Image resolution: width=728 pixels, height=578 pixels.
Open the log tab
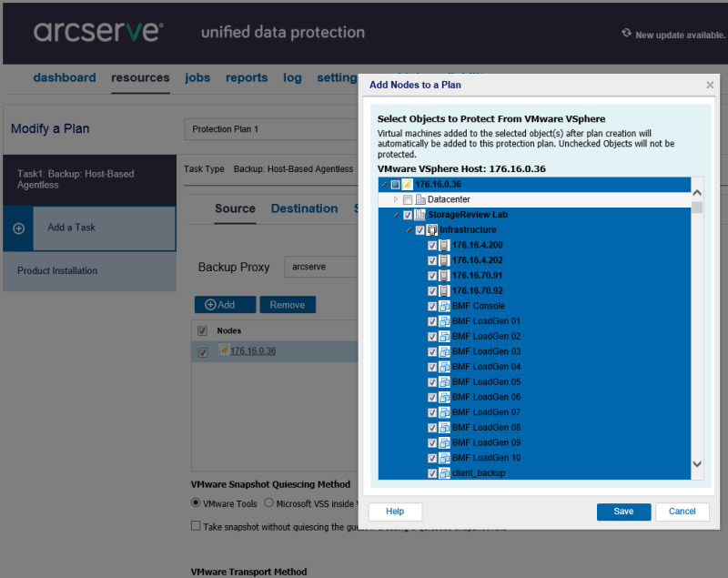coord(292,77)
